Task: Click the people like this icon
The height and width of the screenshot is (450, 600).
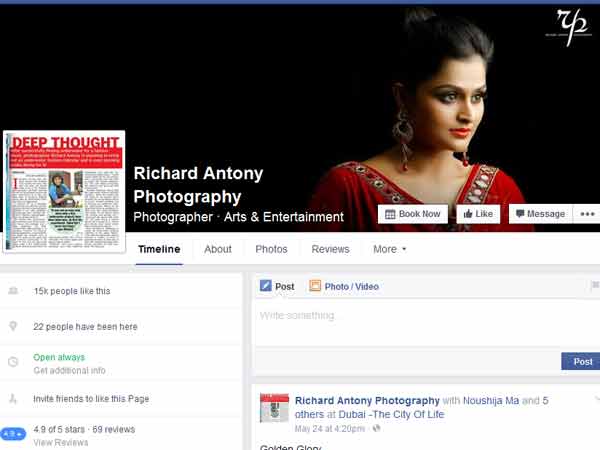Action: click(13, 291)
